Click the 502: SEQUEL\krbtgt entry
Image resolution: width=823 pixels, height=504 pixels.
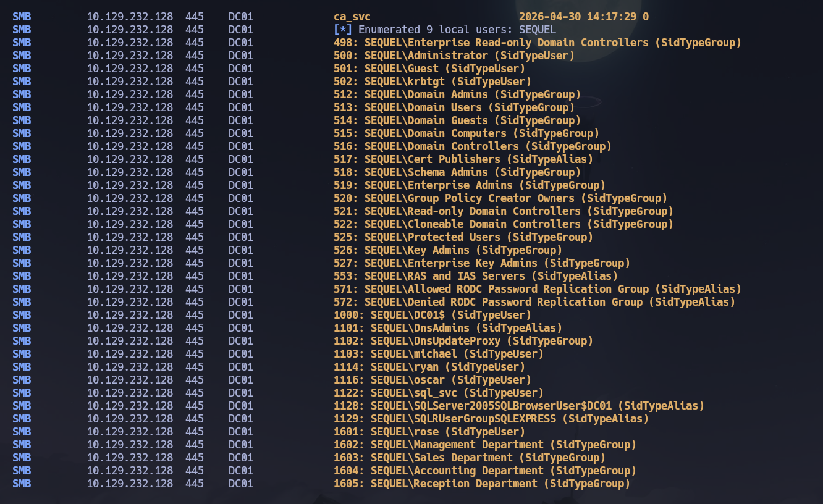coord(433,82)
